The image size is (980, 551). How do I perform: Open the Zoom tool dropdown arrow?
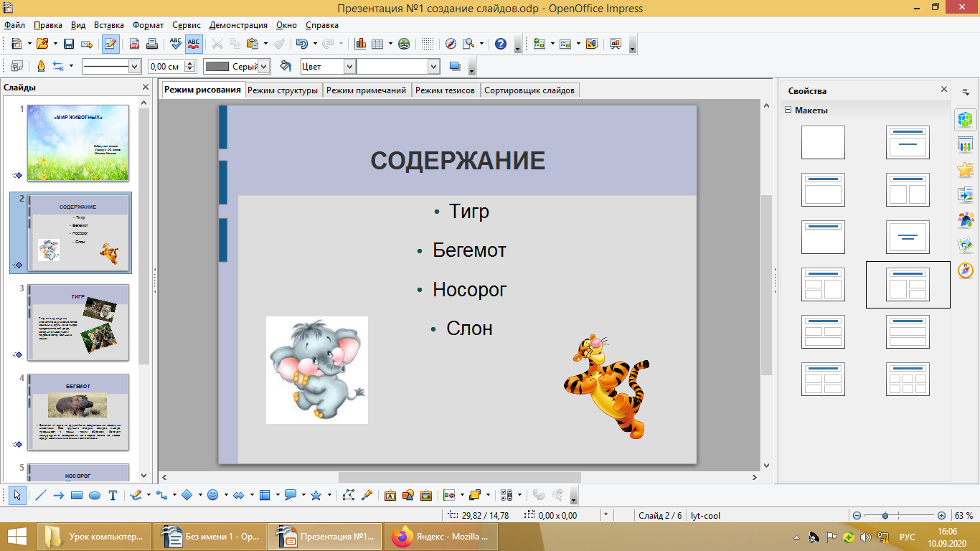(481, 44)
